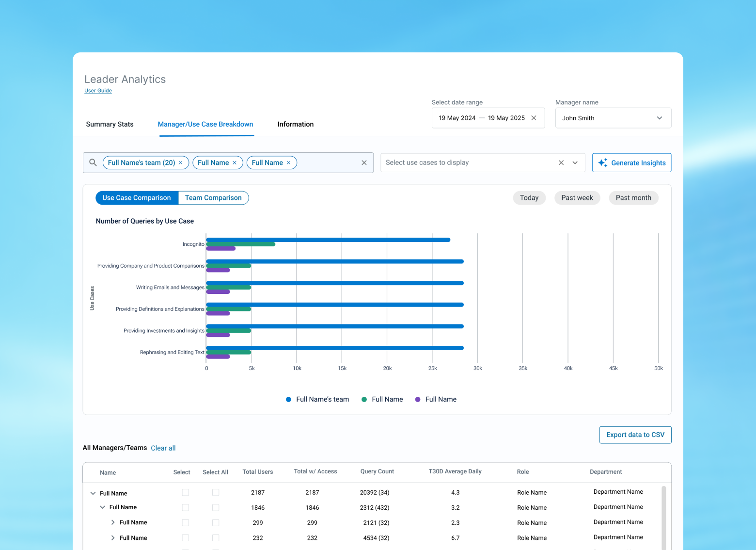Switch to the Summary Stats tab
Screen dimensions: 756x550
pos(110,124)
